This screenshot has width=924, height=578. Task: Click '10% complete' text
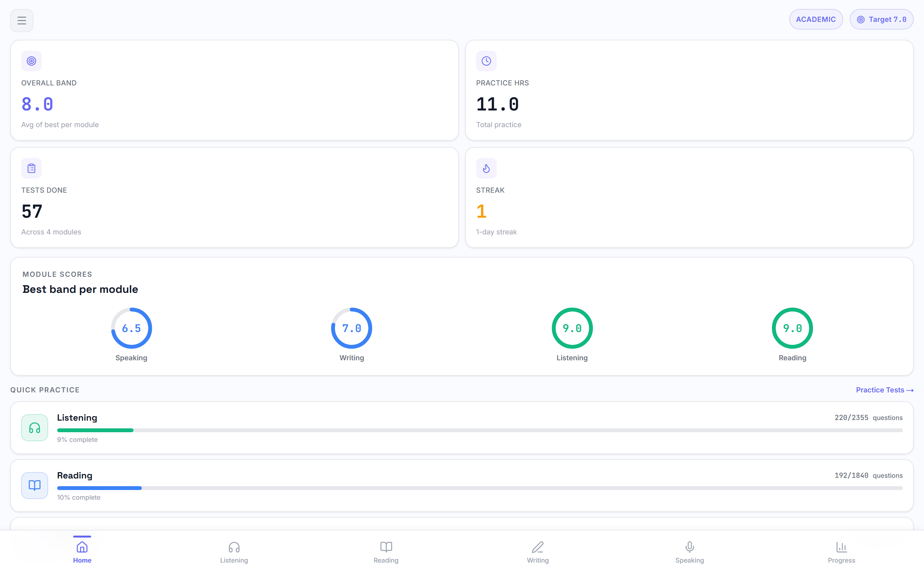(x=79, y=497)
